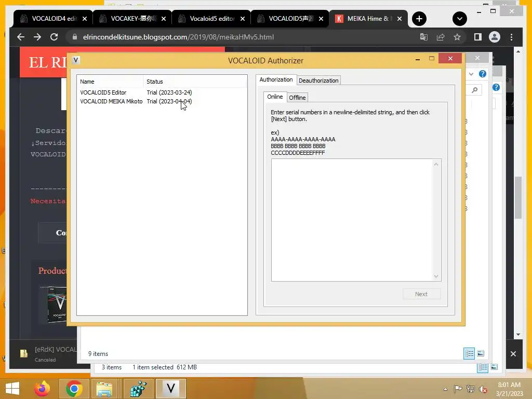Screen dimensions: 532x399
Task: Click the muted volume tray icon
Action: 483,389
